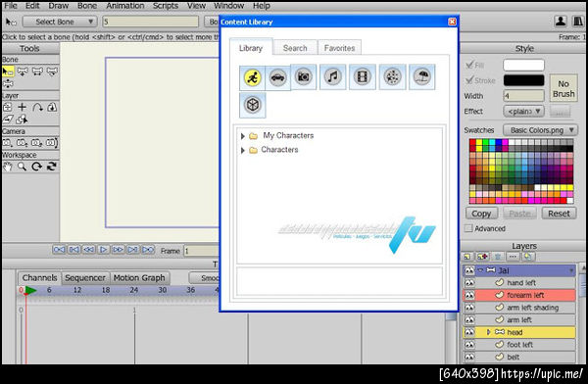Viewport: 588px width, 384px height.
Task: Select the arm left layer row
Action: pos(519,320)
